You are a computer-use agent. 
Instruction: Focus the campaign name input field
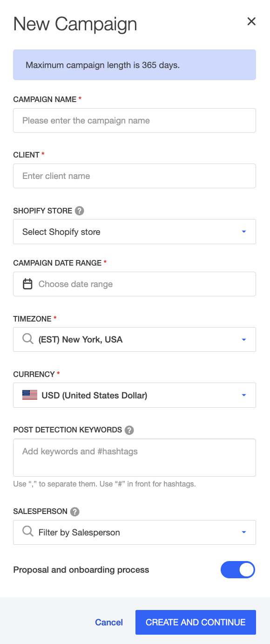tap(135, 121)
